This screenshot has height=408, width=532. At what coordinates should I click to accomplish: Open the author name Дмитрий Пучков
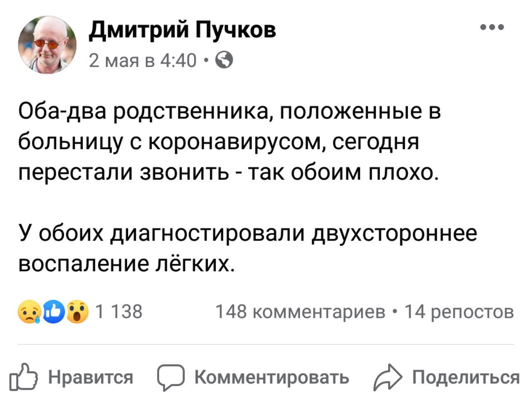(x=183, y=30)
